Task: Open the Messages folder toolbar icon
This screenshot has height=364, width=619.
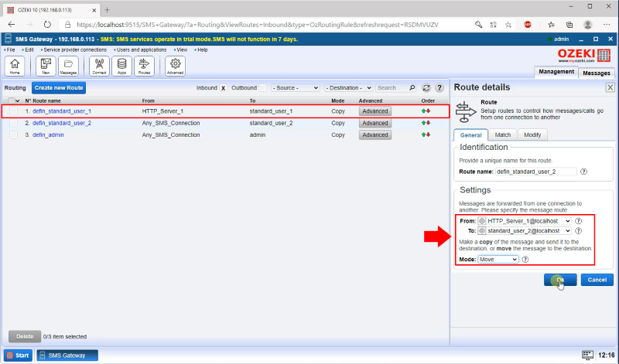Action: point(68,66)
